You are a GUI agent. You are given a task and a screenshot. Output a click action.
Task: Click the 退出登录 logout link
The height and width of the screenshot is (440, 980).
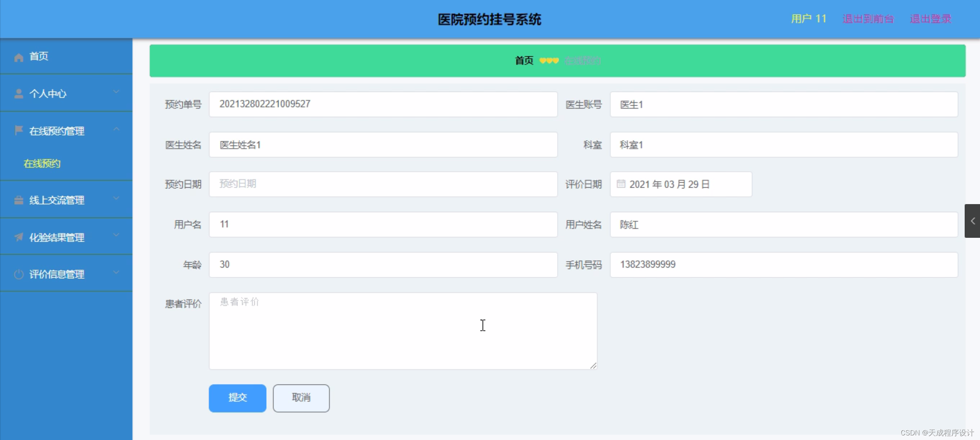pos(930,19)
